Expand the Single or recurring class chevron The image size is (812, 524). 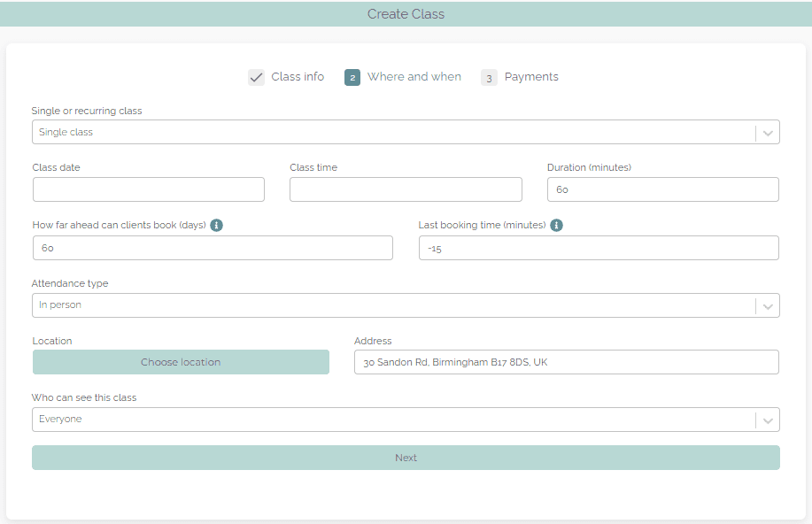768,133
